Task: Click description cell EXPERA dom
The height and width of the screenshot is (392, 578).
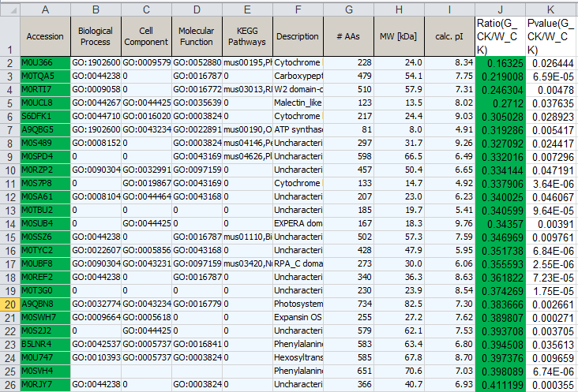Action: (x=298, y=224)
